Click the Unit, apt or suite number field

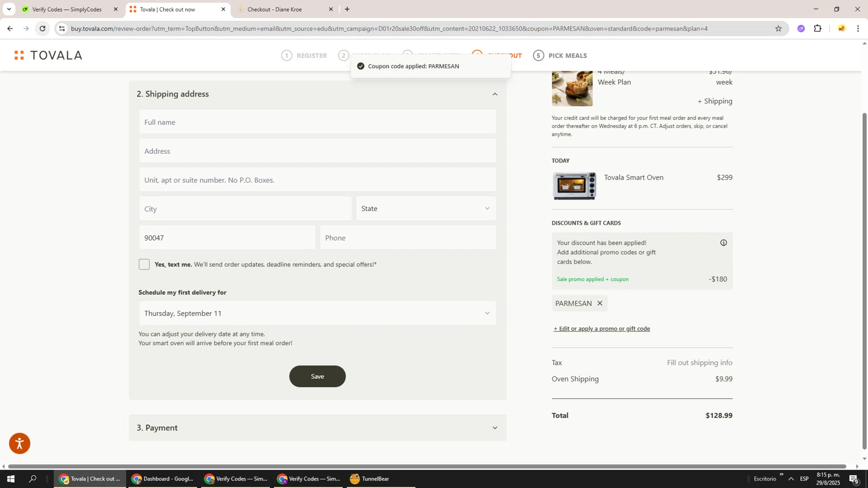click(317, 180)
